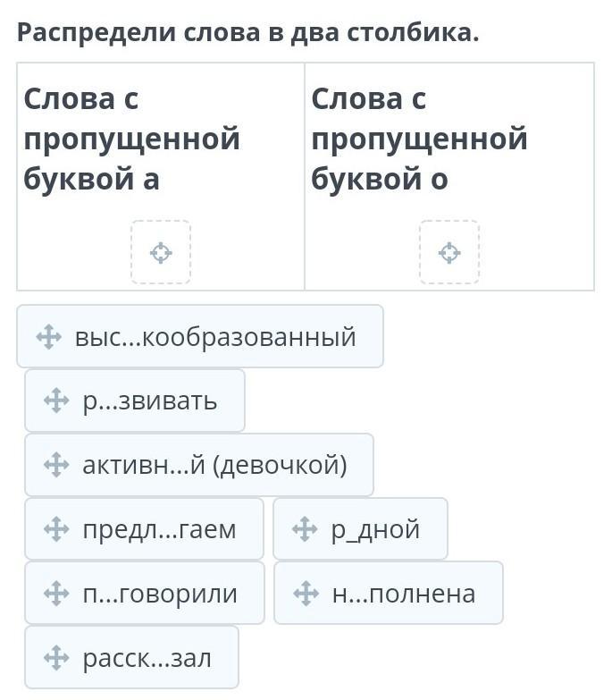Select the word chip р...звивать

(149, 401)
